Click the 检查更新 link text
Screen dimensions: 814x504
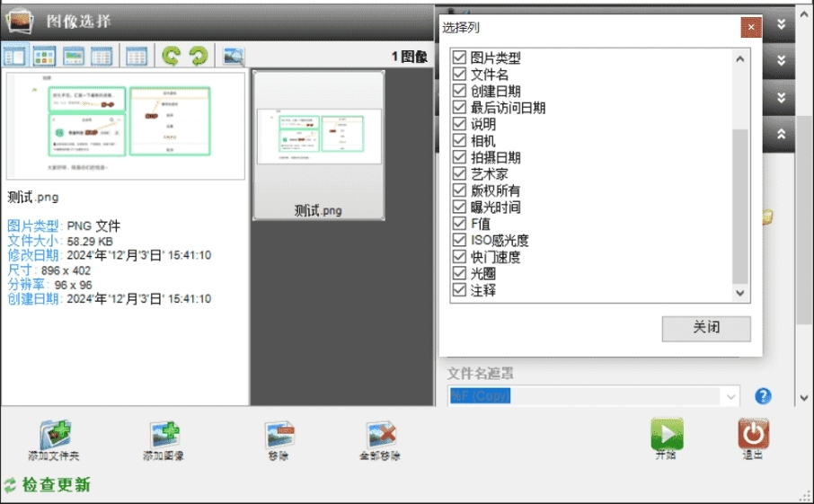pos(56,485)
